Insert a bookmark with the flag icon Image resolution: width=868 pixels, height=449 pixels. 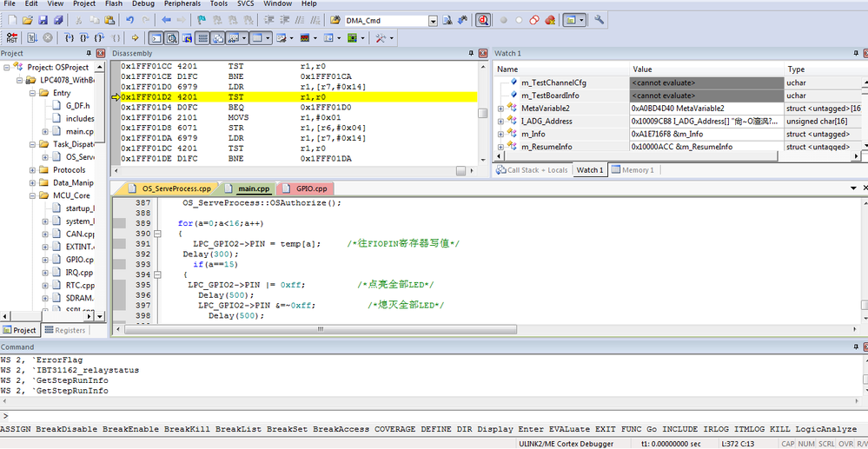coord(202,21)
